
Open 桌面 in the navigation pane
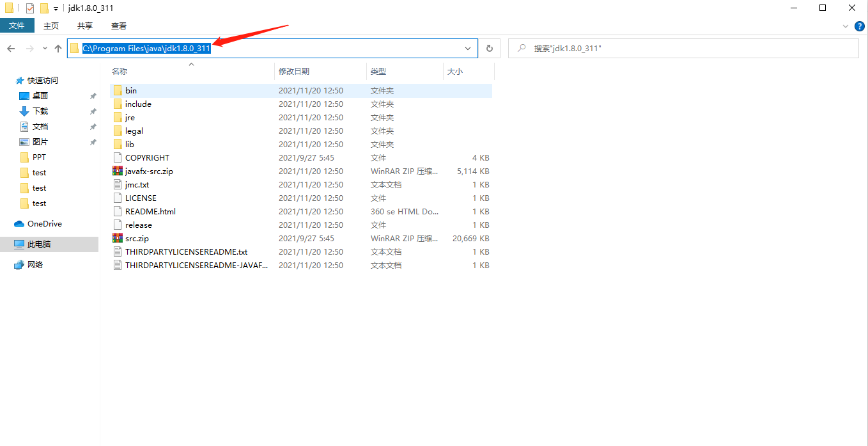tap(40, 96)
